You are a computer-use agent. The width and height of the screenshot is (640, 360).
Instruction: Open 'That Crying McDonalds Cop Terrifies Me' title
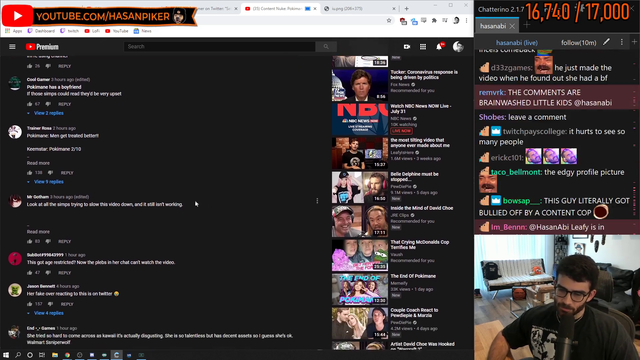[420, 244]
